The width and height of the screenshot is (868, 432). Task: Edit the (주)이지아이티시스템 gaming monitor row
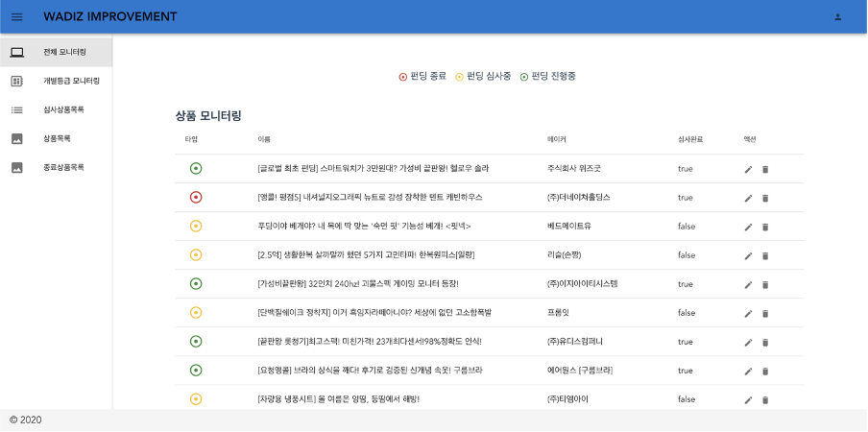coord(748,284)
